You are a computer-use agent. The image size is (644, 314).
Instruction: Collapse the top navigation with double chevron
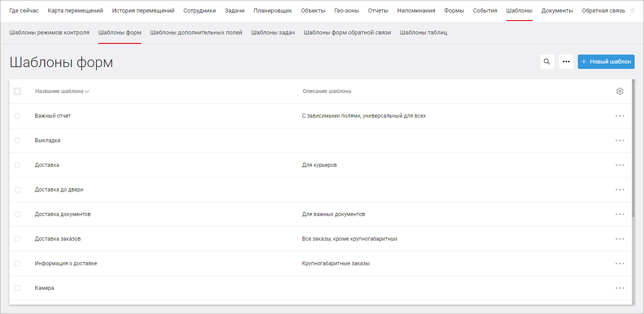point(632,11)
